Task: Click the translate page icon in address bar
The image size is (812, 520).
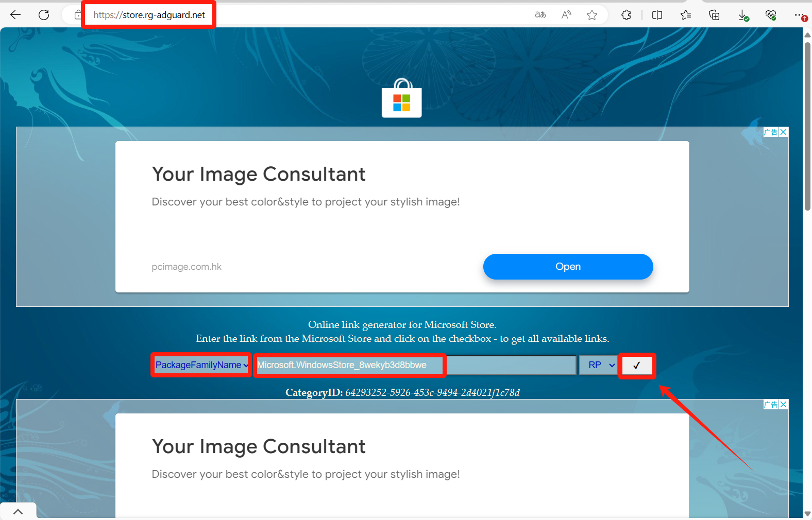Action: pos(540,15)
